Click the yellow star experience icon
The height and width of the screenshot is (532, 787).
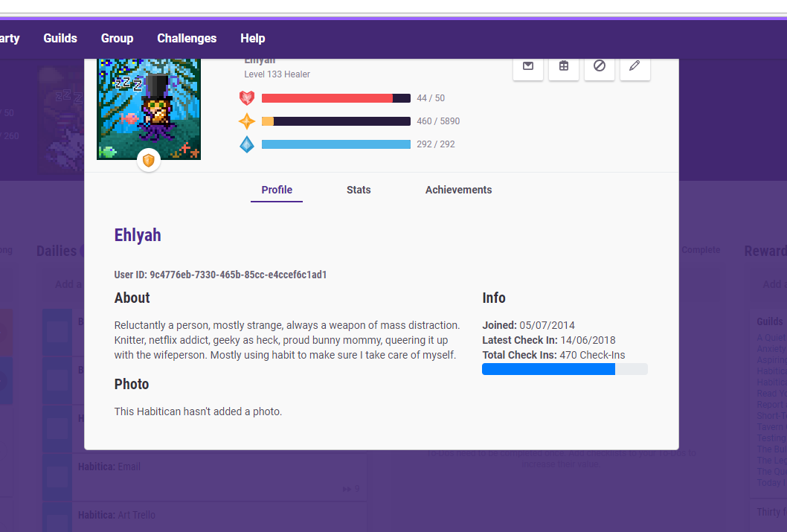246,121
